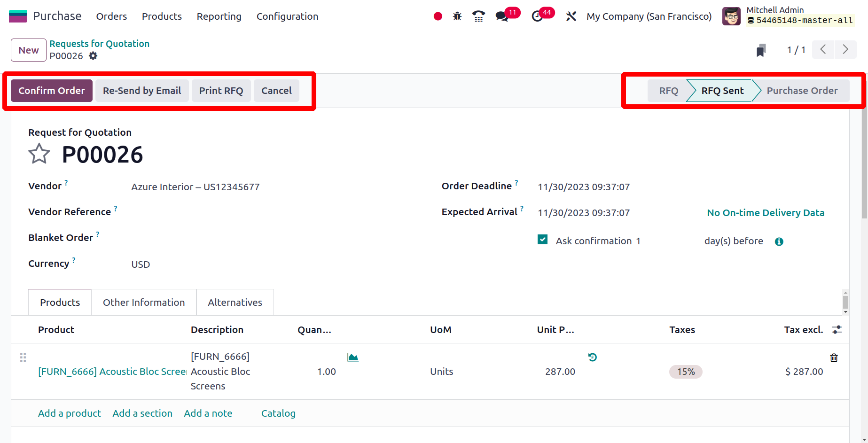Click the gear icon next to P00026

pos(93,56)
